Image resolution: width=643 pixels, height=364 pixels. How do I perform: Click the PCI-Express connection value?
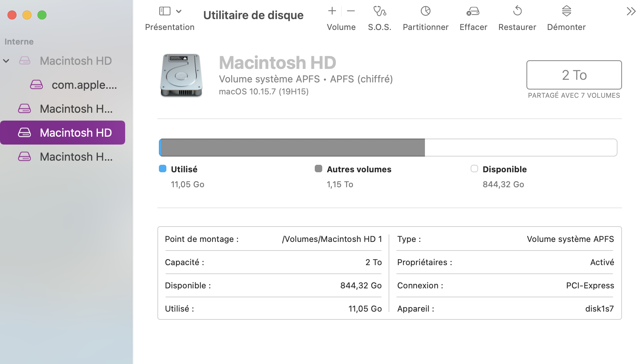[x=590, y=286]
